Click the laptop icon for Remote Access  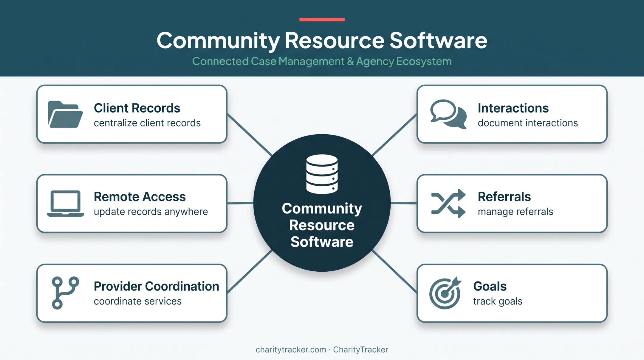pyautogui.click(x=65, y=203)
